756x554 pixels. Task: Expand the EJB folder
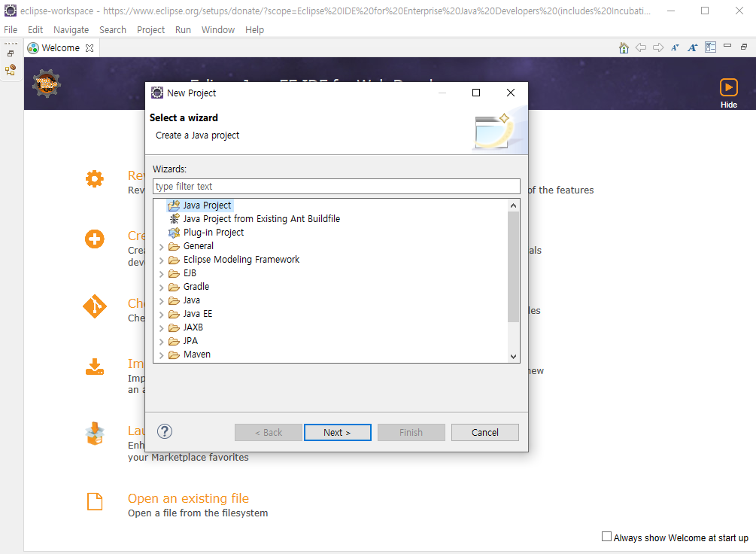[x=162, y=274]
